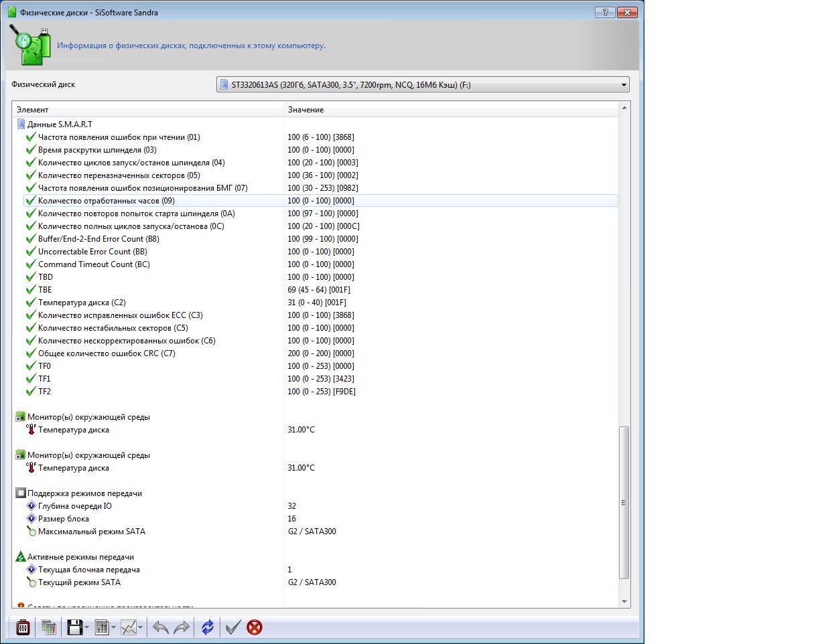828x644 pixels.
Task: Click the Sandra disk magnifier header icon
Action: click(30, 46)
